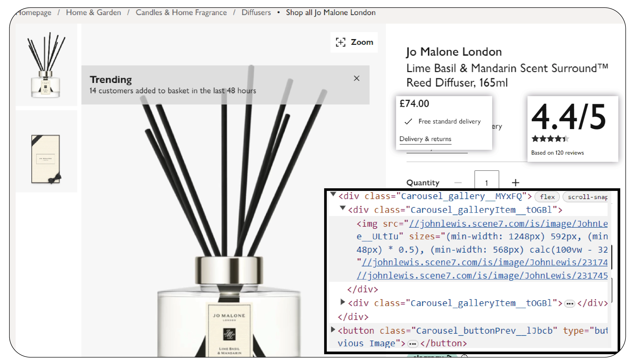
Task: Click the Jo Malone London brand heading
Action: point(454,52)
